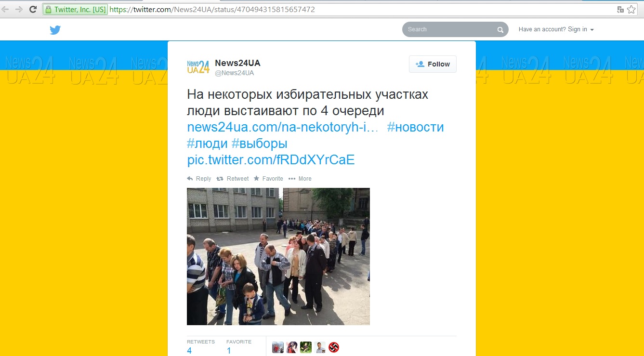Go back using the browser back arrow
This screenshot has height=356, width=644.
coord(5,9)
